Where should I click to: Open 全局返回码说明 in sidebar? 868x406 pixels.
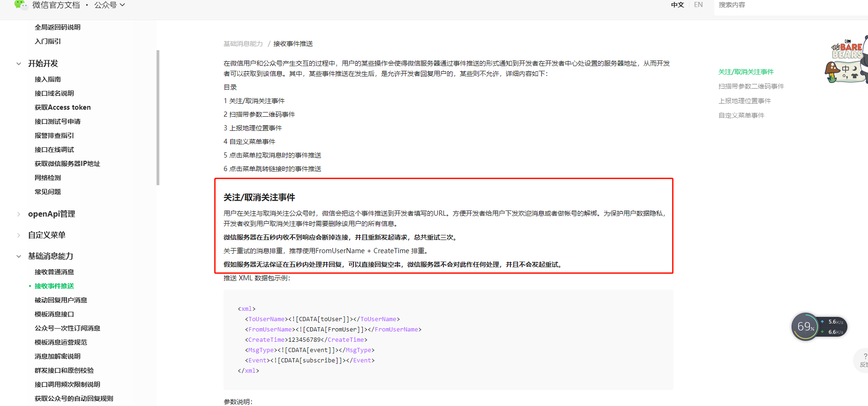click(x=58, y=27)
